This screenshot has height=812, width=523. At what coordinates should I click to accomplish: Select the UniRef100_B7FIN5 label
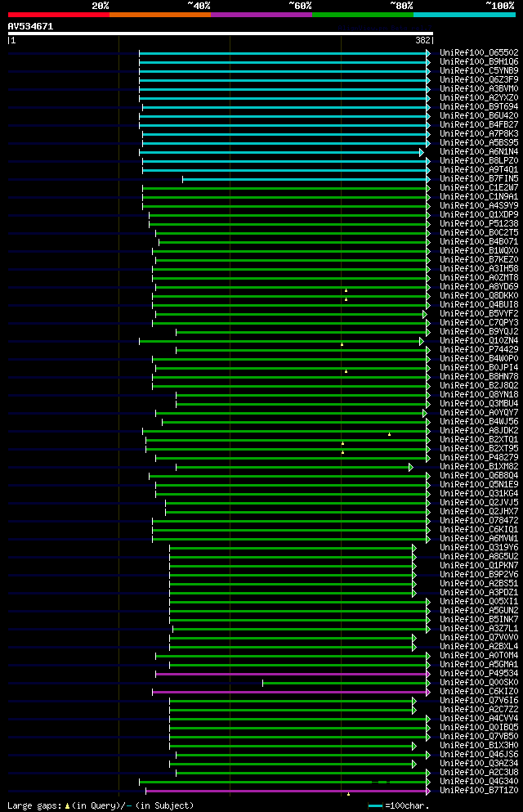click(x=479, y=178)
